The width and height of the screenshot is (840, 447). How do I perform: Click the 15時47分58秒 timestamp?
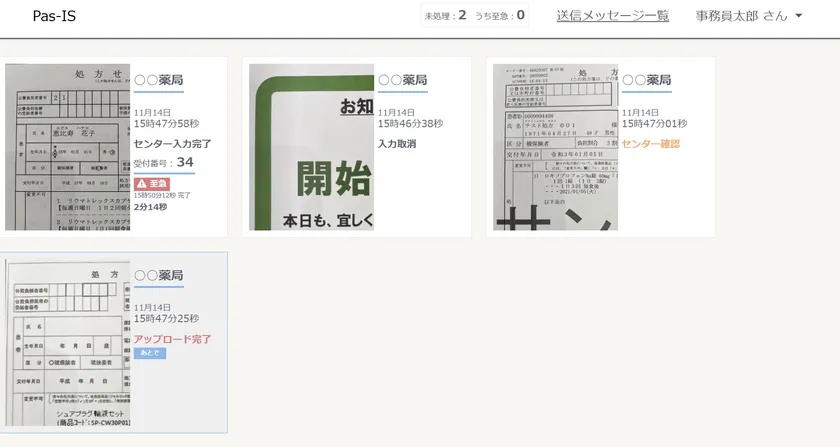(167, 124)
